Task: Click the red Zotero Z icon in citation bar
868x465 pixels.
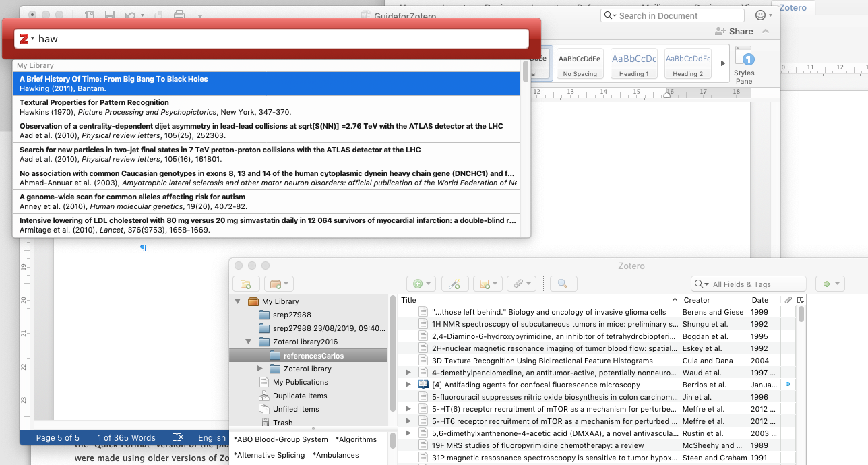Action: click(25, 39)
